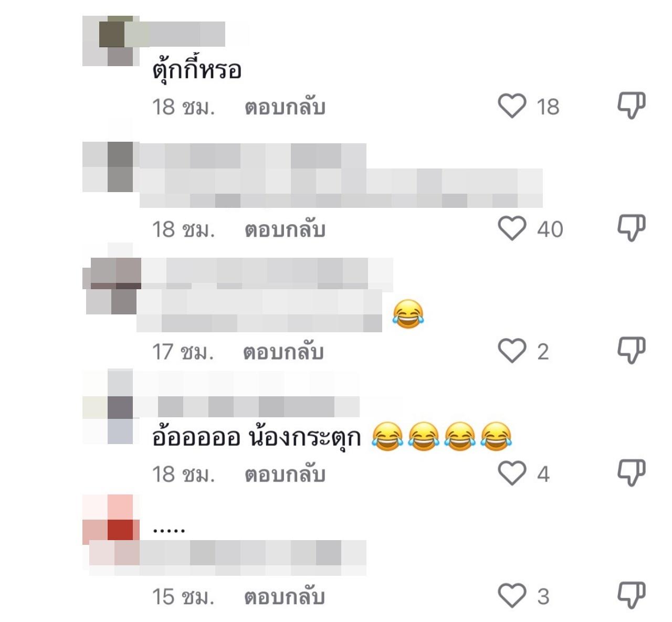The width and height of the screenshot is (672, 622).
Task: Open the first commenter's profile picture
Action: click(110, 41)
